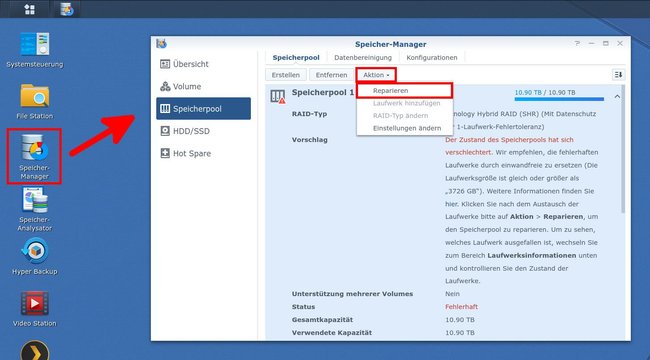Click the Entfernen button
650x360 pixels.
pos(331,75)
